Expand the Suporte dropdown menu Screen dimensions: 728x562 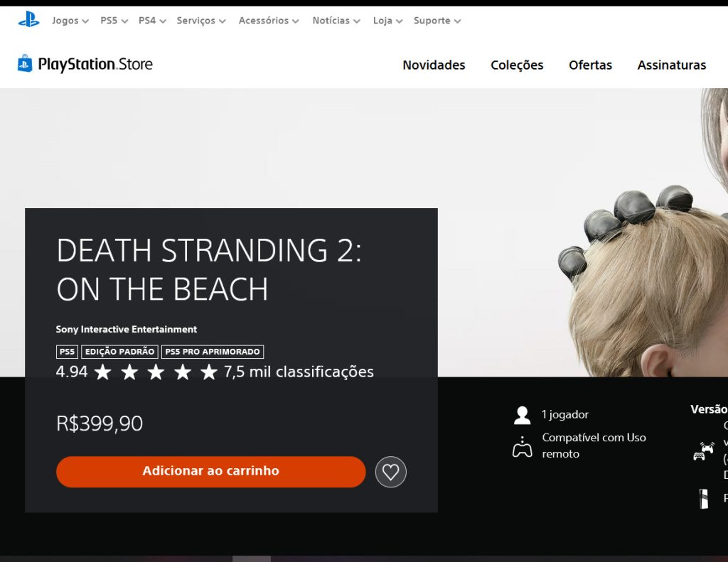[x=437, y=21]
